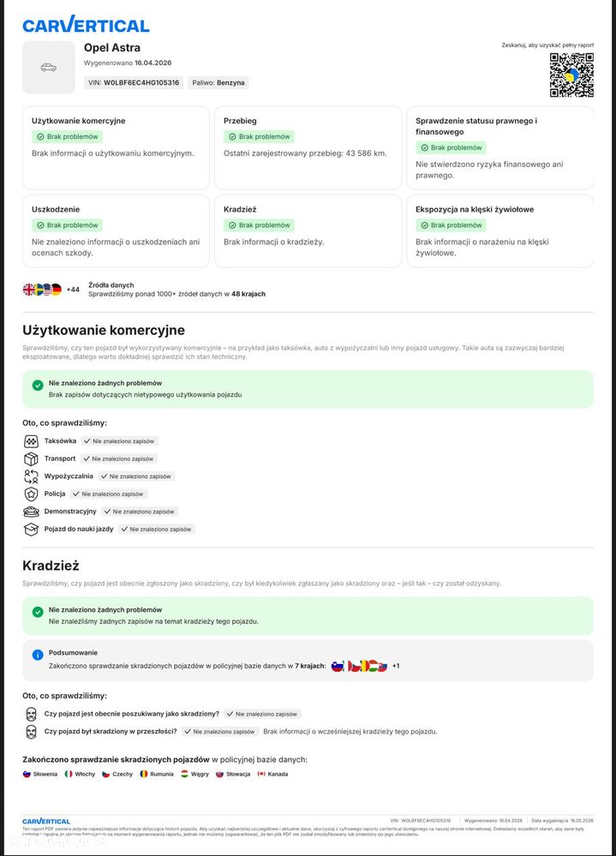616x856 pixels.
Task: Click the footer carVertical logo
Action: point(46,821)
